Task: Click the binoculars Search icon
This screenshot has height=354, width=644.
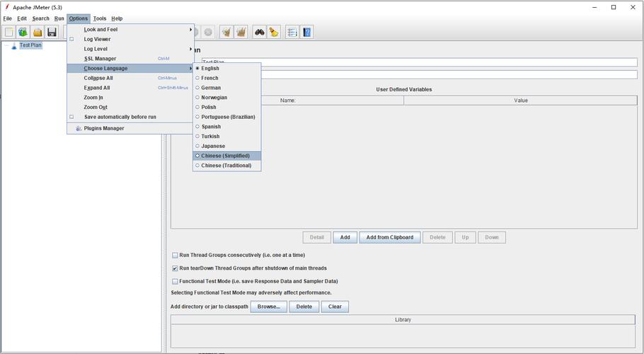Action: click(x=260, y=32)
